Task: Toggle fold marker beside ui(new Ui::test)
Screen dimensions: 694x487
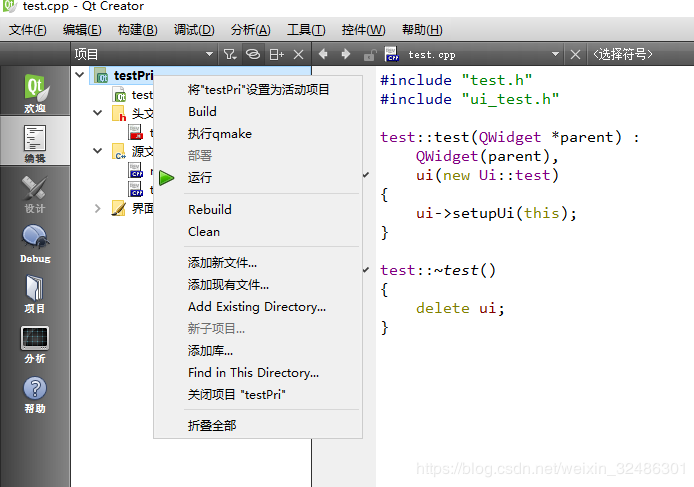Action: tap(366, 175)
